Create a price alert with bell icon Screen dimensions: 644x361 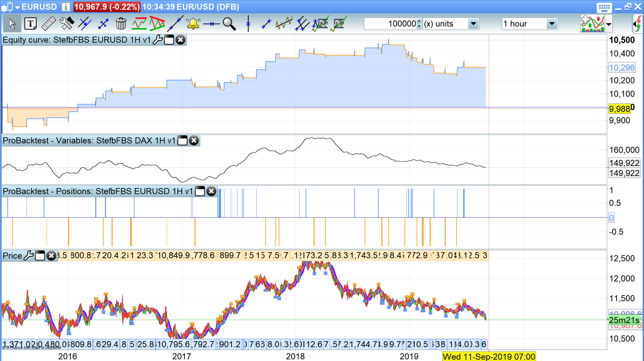point(193,24)
